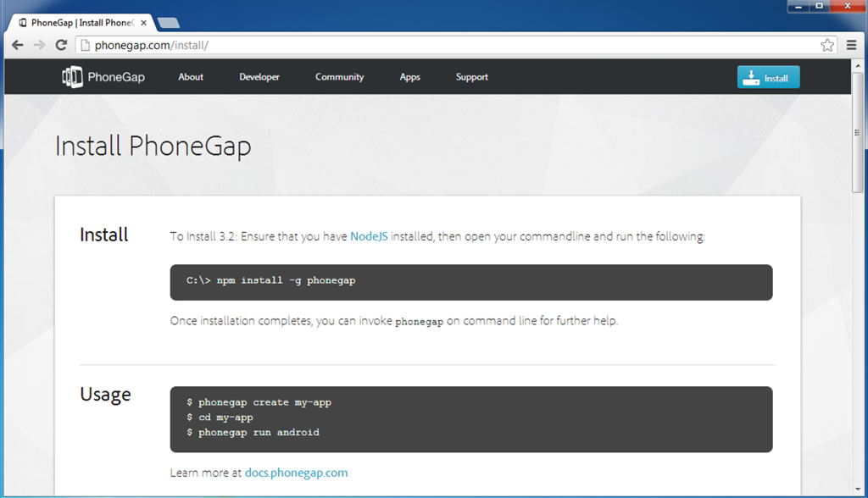Click the phonegap run android line

[x=253, y=432]
